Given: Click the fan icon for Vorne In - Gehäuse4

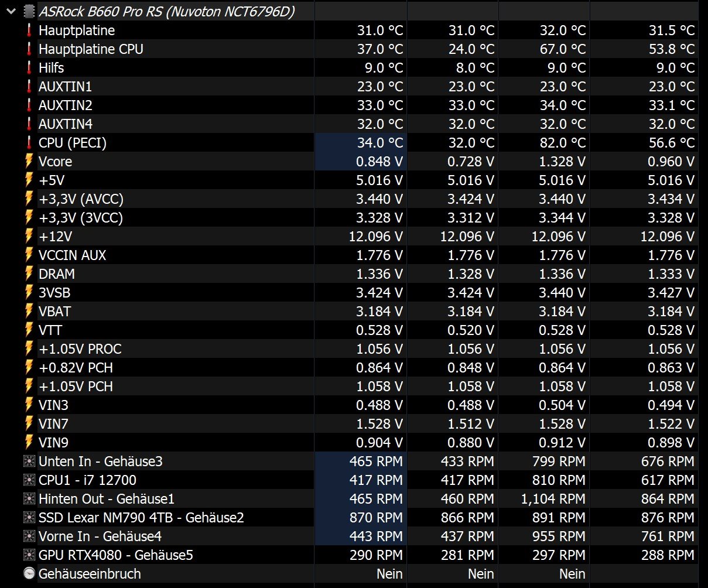Looking at the screenshot, I should tap(29, 536).
